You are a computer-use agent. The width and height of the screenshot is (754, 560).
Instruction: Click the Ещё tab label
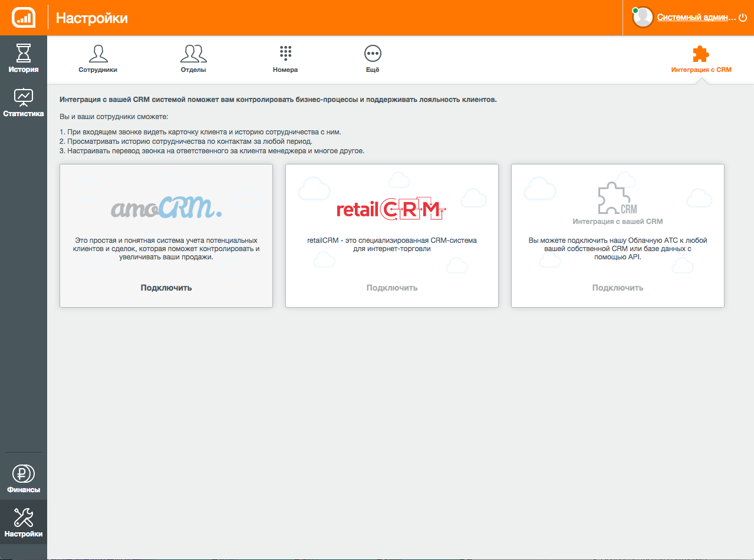click(x=373, y=70)
